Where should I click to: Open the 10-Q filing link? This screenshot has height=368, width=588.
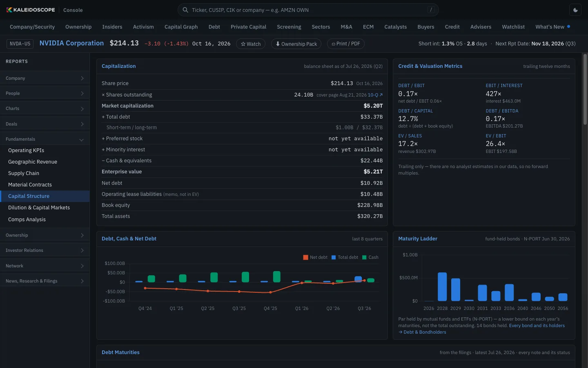[375, 95]
